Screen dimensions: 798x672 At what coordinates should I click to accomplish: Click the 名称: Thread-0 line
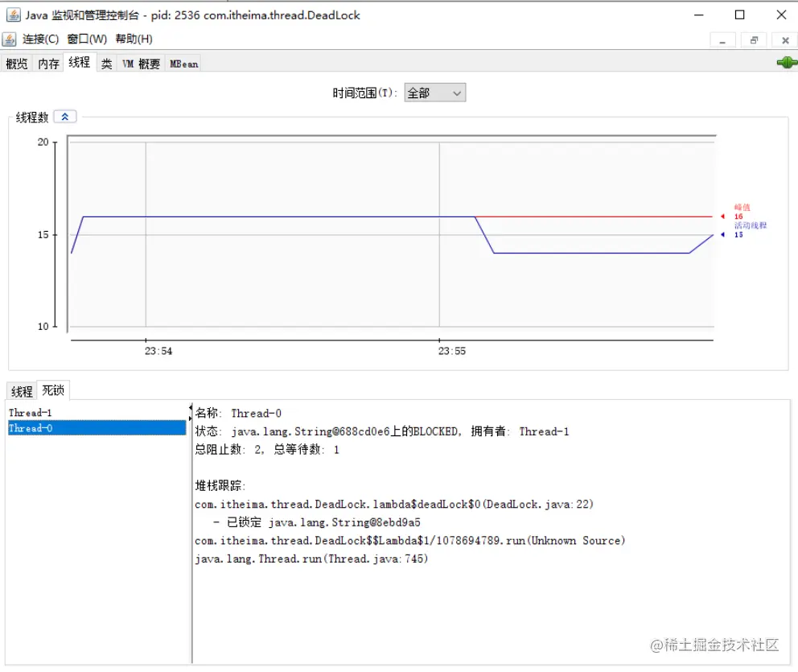tap(238, 413)
